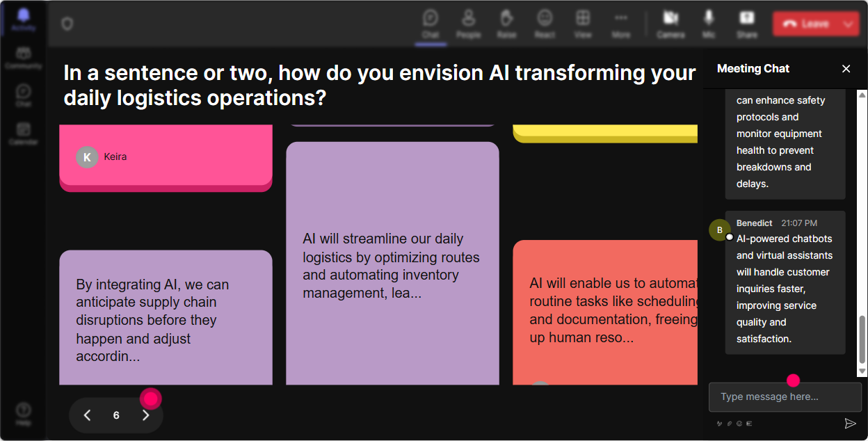
Task: Open the Community section in sidebar
Action: click(24, 58)
